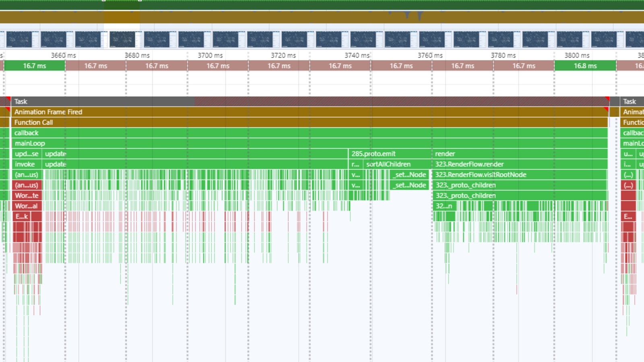Click the 3680 ms ruler label
This screenshot has height=362, width=644.
(137, 56)
